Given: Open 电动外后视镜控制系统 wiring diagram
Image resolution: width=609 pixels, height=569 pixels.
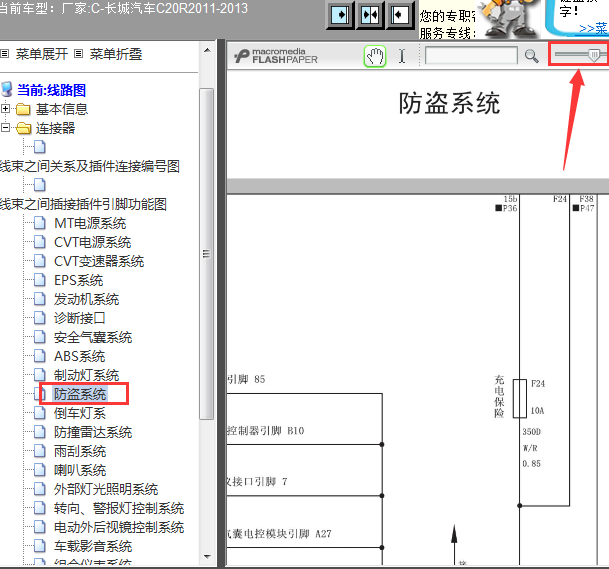Looking at the screenshot, I should click(119, 527).
